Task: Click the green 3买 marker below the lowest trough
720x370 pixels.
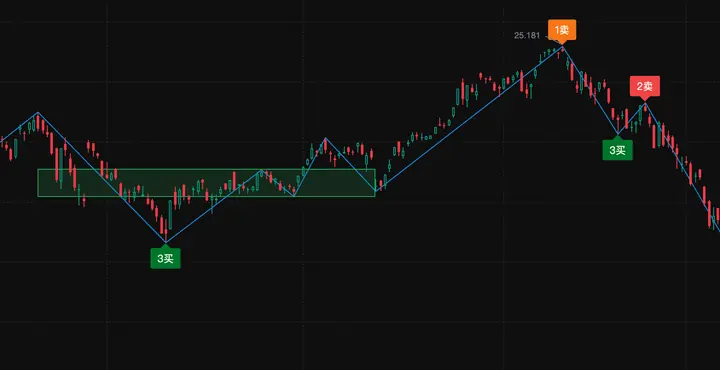Action: pos(165,258)
